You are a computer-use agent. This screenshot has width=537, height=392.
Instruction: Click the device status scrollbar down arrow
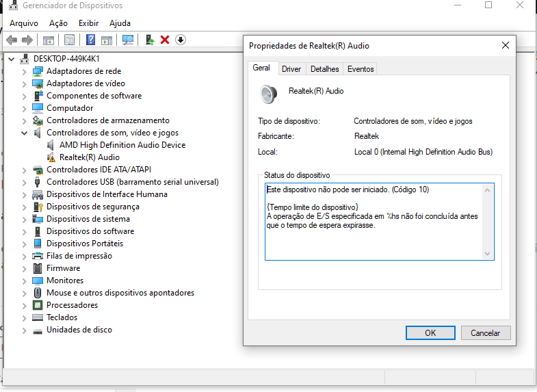coord(487,253)
